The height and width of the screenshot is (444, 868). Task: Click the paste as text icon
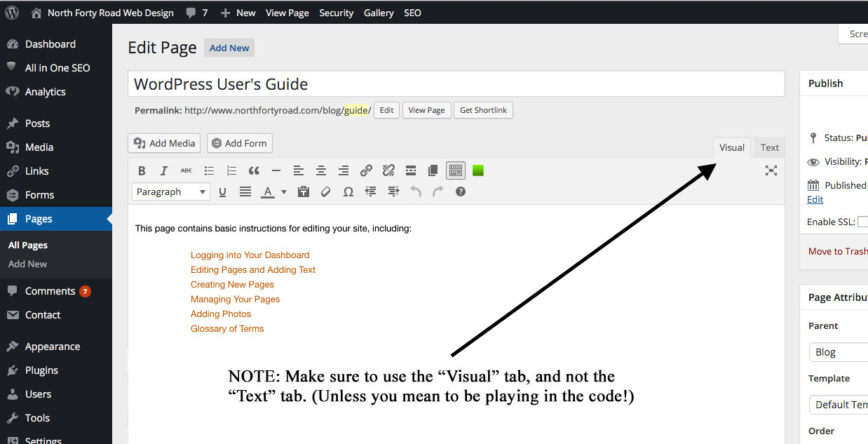[x=304, y=191]
